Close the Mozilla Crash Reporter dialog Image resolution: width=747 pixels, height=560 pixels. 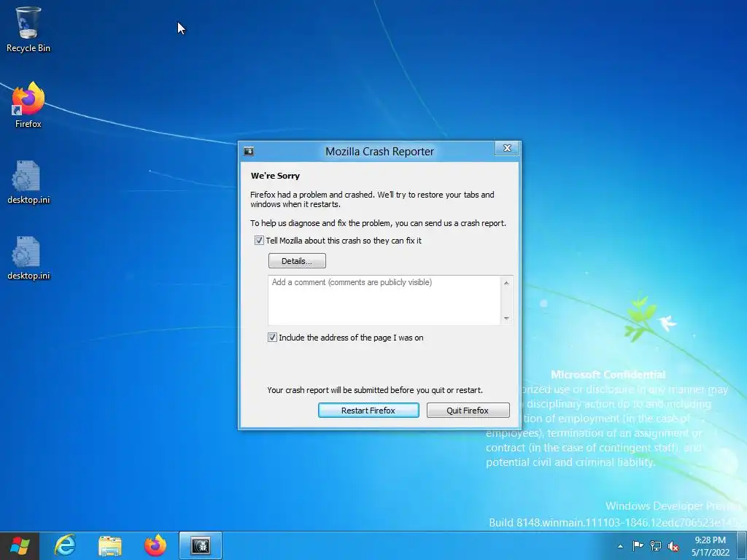[507, 148]
